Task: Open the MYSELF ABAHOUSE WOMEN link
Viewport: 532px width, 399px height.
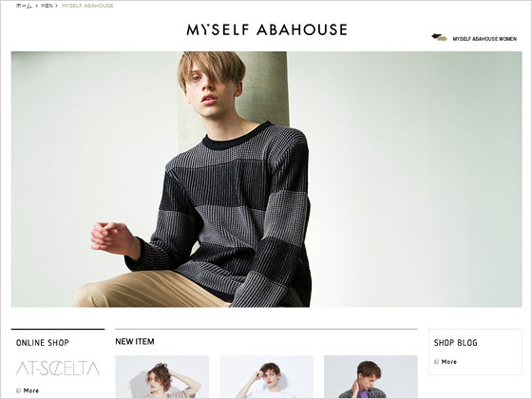Action: pos(484,39)
